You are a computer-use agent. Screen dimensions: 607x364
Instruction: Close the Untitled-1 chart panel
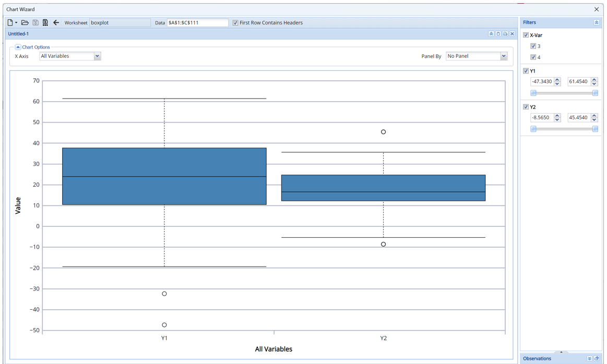point(513,34)
